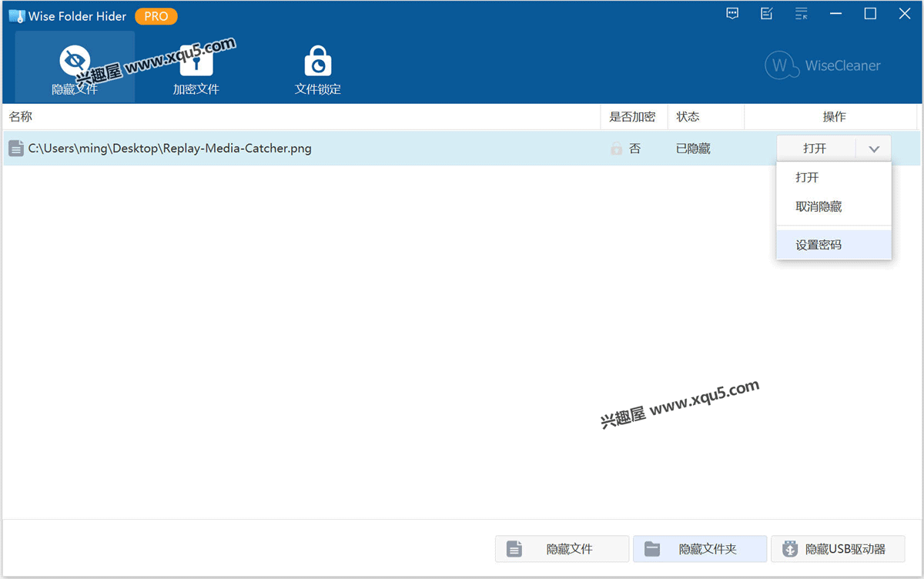Choose 设置密码 from the dropdown menu
Image resolution: width=924 pixels, height=579 pixels.
click(x=834, y=245)
